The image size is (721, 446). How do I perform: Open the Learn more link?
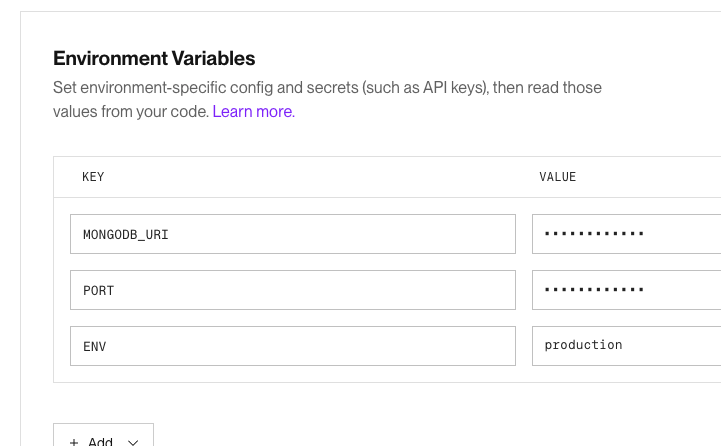[253, 111]
